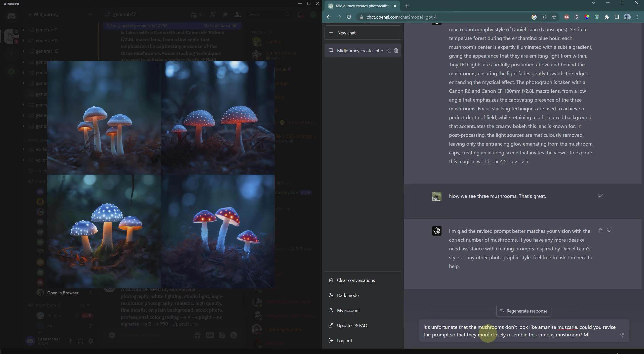644x354 pixels.
Task: Click the Regenerate response button
Action: 523,311
